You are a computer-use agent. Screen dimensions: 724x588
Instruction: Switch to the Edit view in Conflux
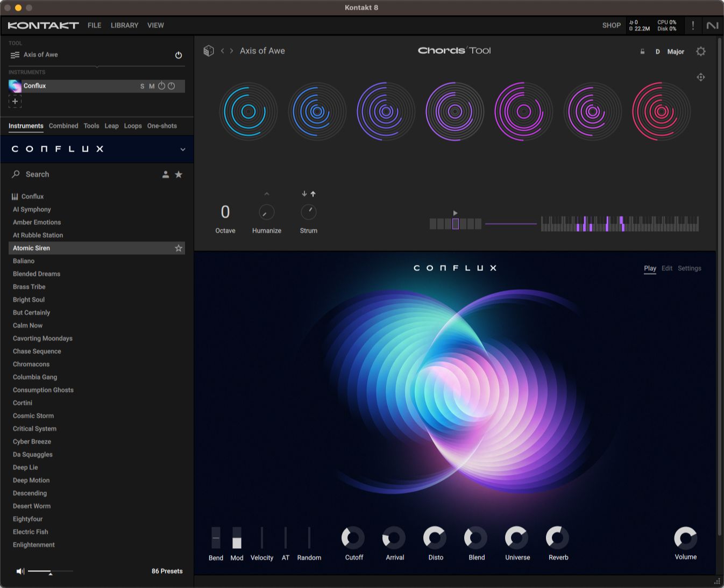667,268
